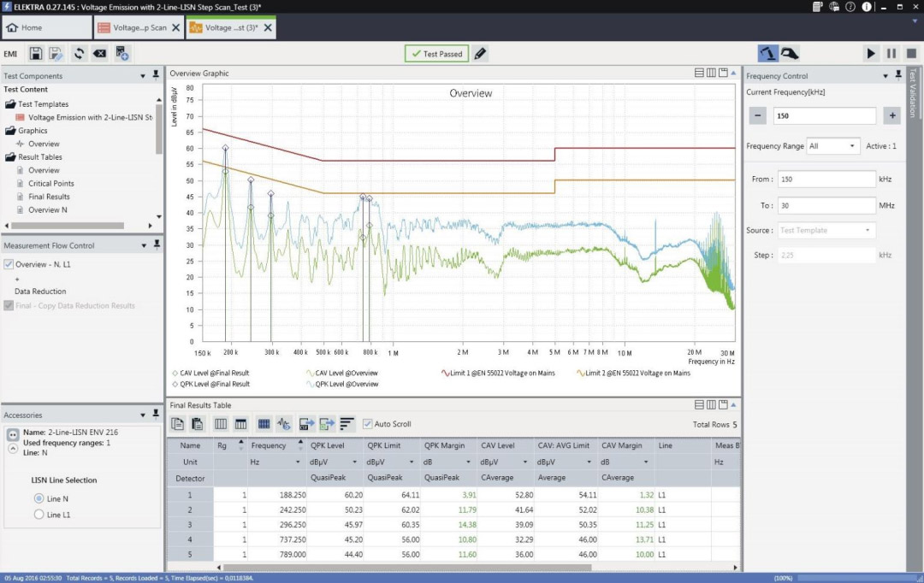Select Final Results in Result Tables tree
The height and width of the screenshot is (583, 924).
49,197
